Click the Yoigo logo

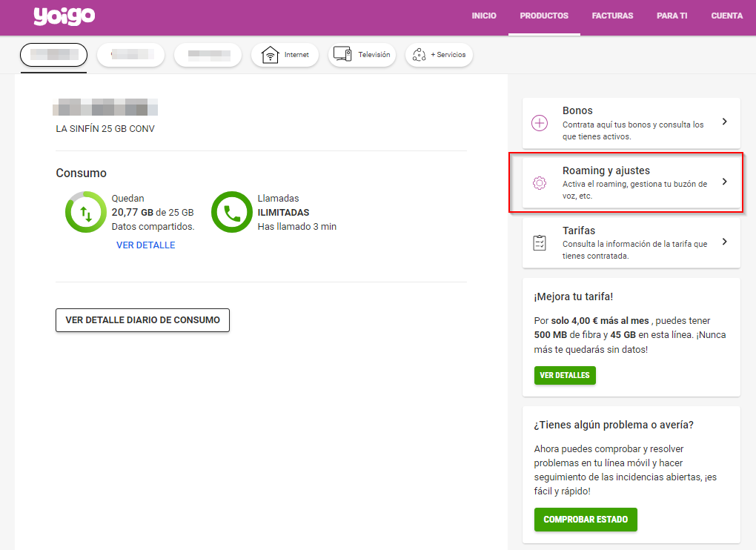(64, 16)
